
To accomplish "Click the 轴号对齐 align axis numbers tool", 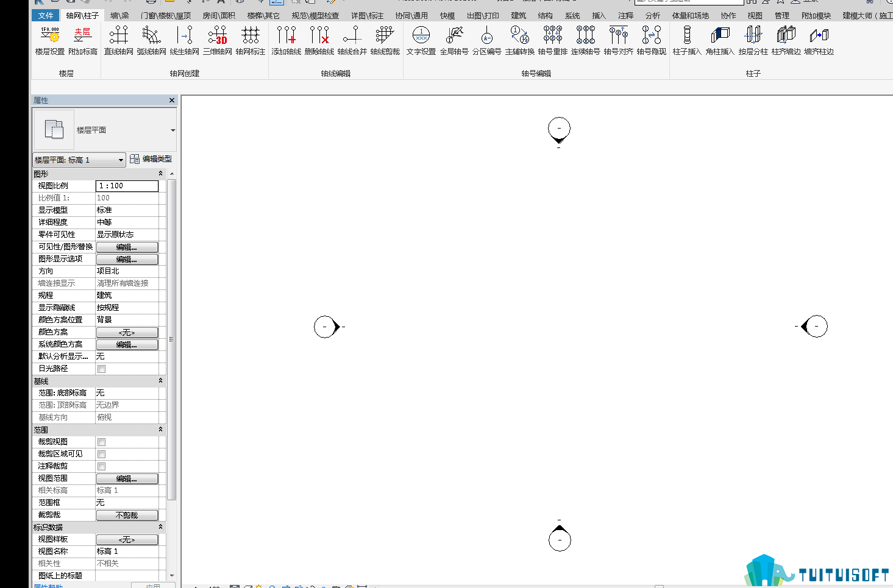I will [619, 41].
